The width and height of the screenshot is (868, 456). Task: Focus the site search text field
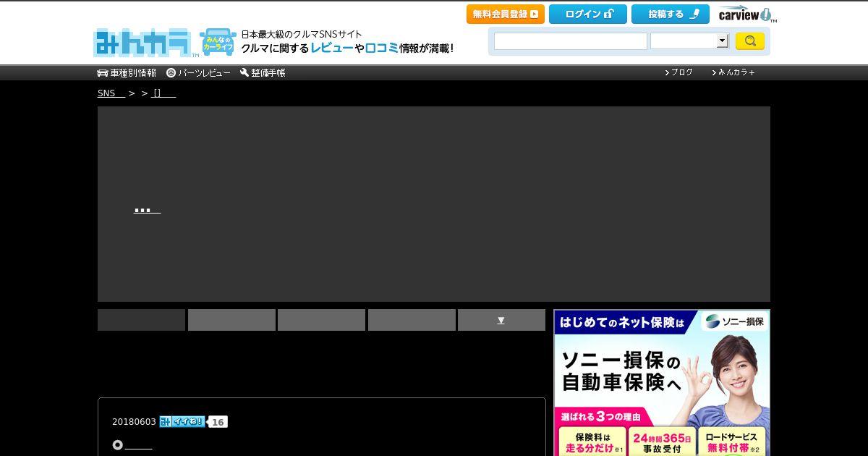tap(571, 41)
